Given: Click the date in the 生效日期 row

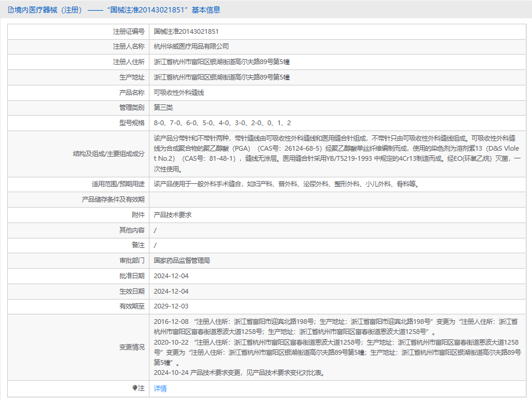Looking at the screenshot, I should (x=171, y=291).
